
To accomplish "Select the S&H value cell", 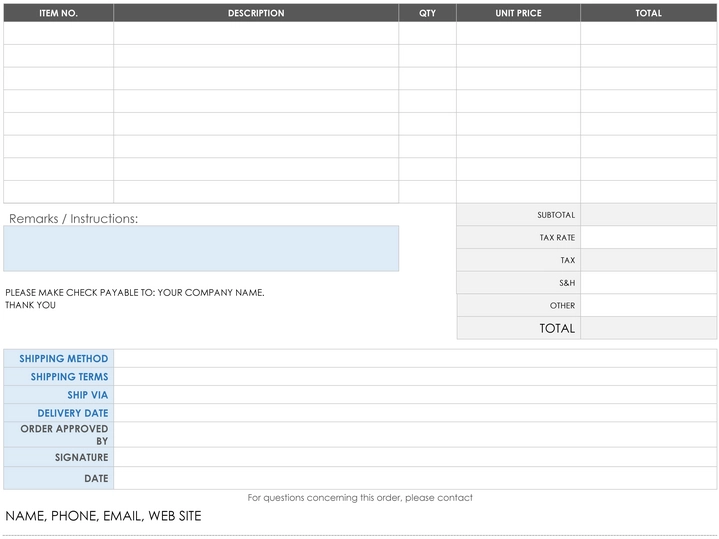I will (648, 283).
